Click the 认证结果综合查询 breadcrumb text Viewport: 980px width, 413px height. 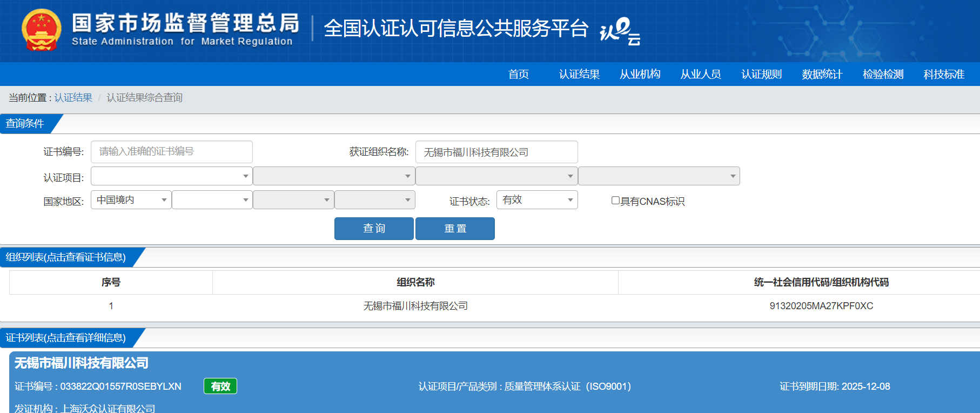tap(145, 98)
